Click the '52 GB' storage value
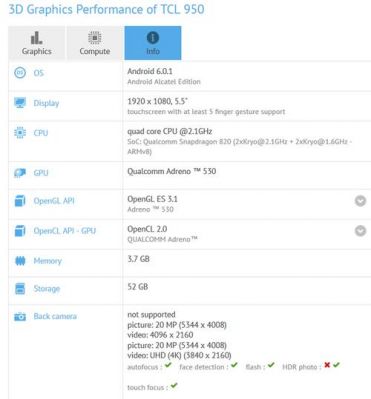This screenshot has height=399, width=371. [138, 287]
